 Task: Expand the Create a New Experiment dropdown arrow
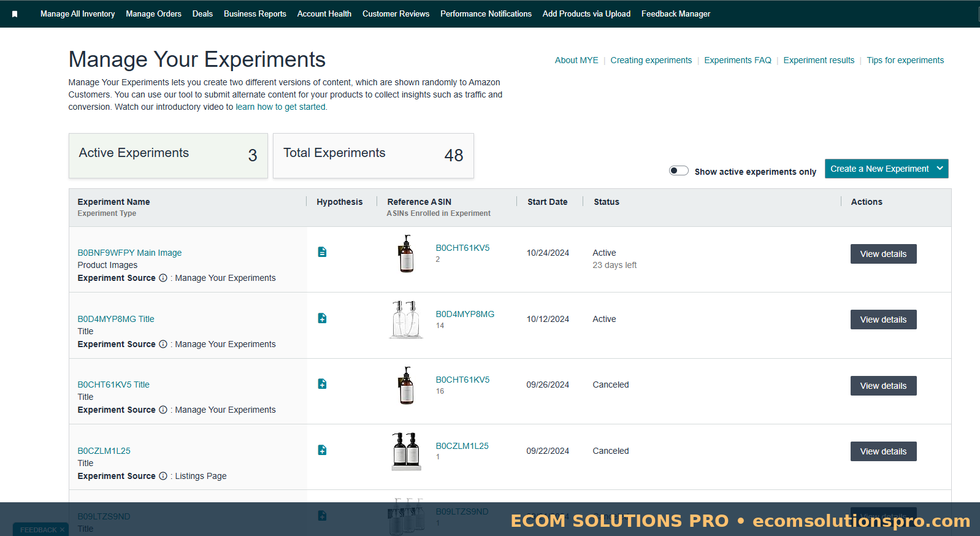point(940,169)
